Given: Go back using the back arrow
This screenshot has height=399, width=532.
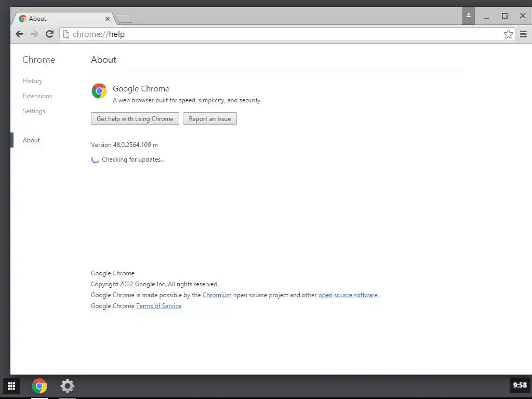Looking at the screenshot, I should (19, 34).
